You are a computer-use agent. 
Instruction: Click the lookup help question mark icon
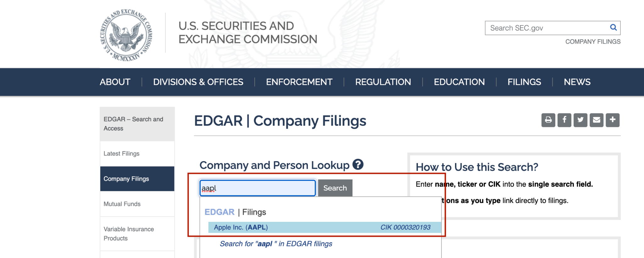point(358,164)
